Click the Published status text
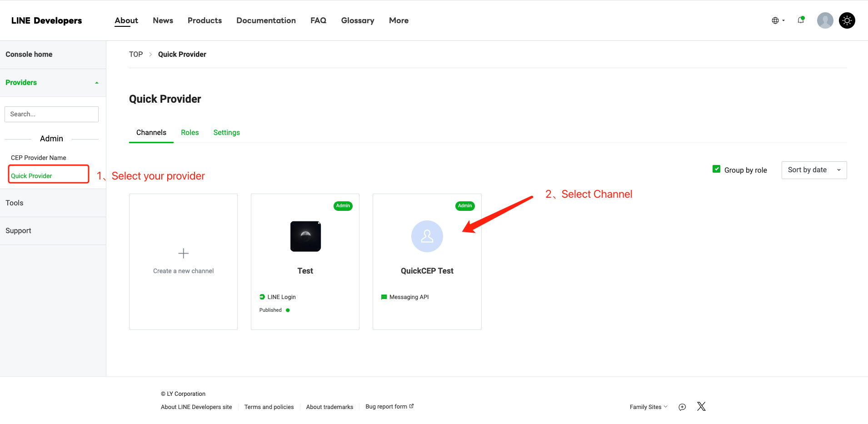 (x=270, y=310)
